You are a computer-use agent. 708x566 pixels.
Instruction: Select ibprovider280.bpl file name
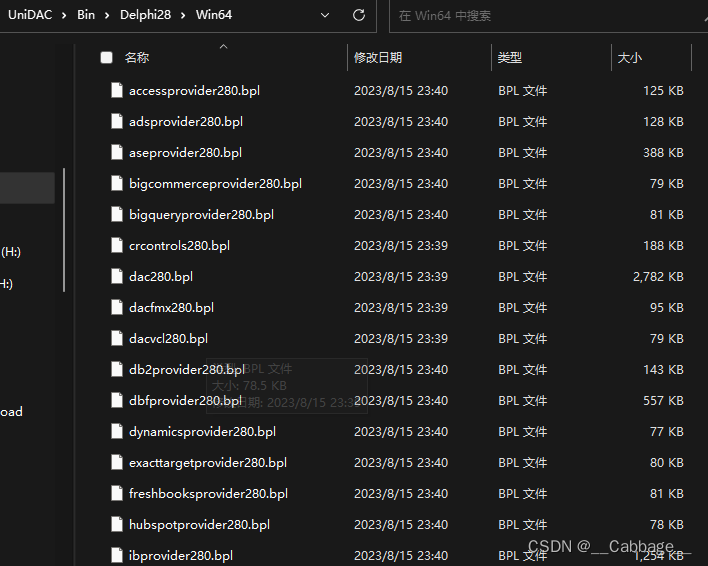click(181, 556)
